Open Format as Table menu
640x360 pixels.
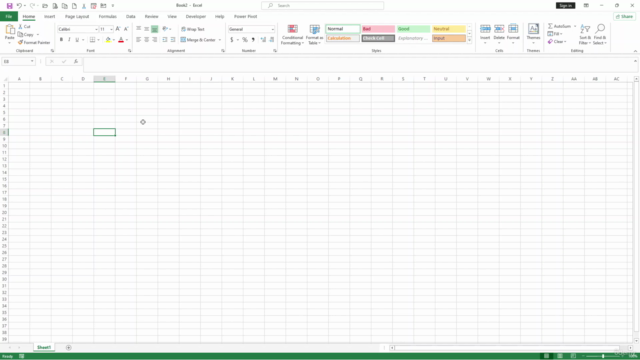[314, 34]
